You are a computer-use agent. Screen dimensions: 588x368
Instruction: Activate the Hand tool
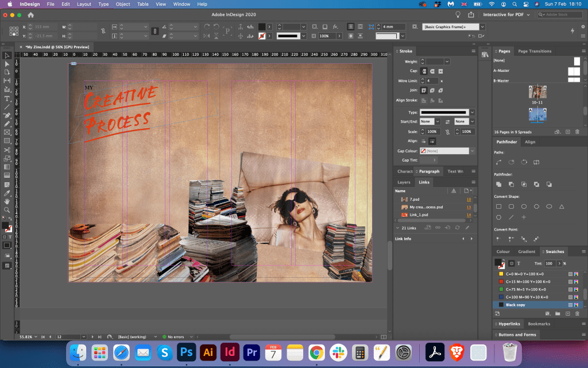7,201
